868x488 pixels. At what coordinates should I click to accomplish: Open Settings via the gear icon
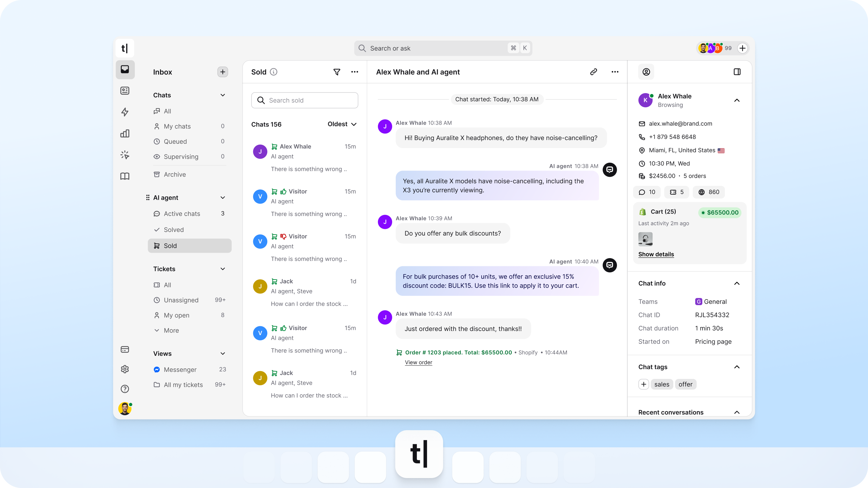[125, 369]
